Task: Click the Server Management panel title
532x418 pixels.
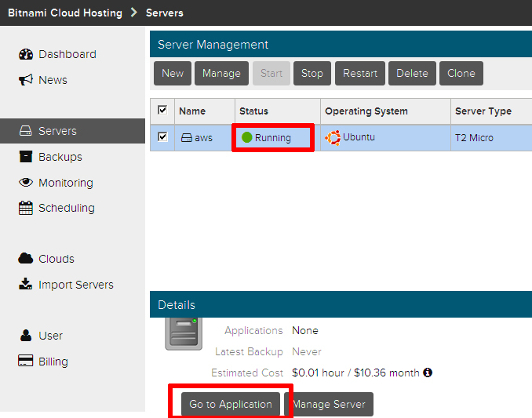Action: click(213, 45)
